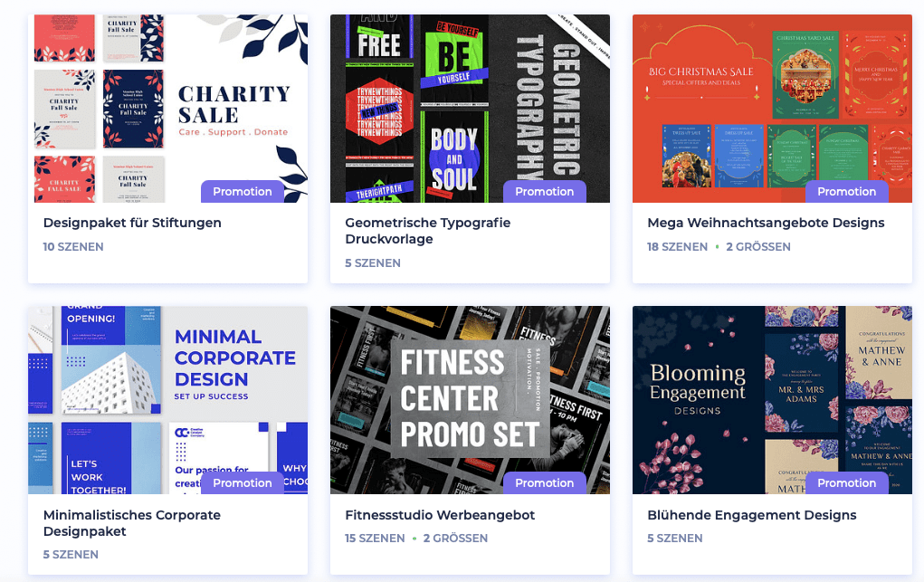The height and width of the screenshot is (582, 924).
Task: Click '2 GRÖSSEN' label under Fitnessstudio Werbeangebot
Action: pos(455,539)
